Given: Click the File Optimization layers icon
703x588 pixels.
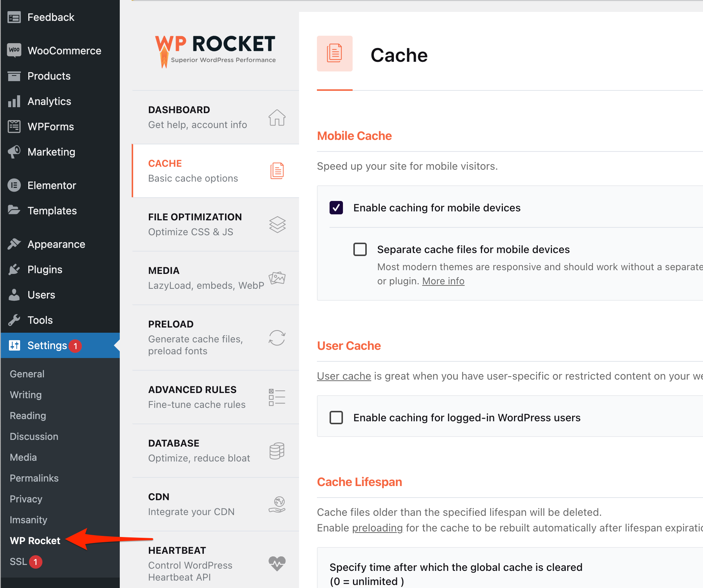Looking at the screenshot, I should tap(277, 224).
